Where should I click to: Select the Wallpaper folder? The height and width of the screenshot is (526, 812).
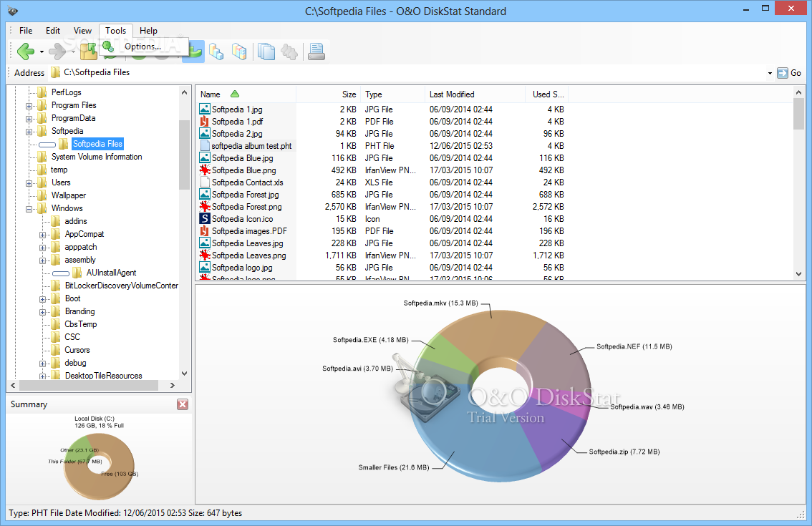click(68, 195)
